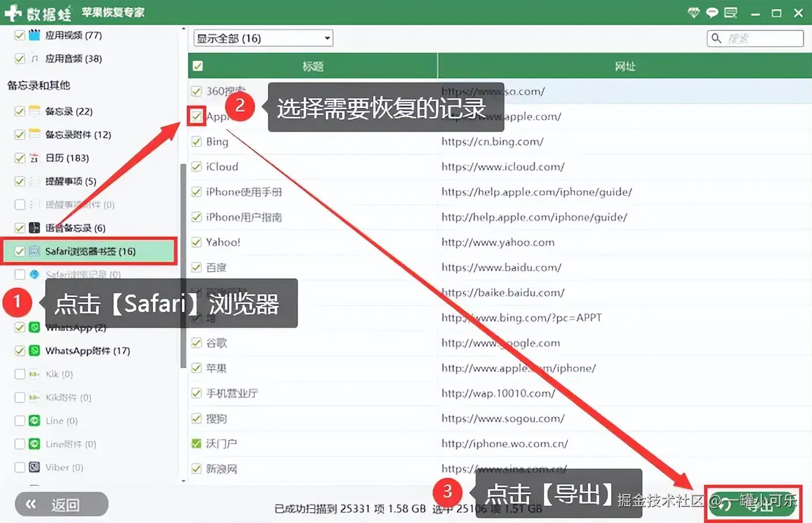This screenshot has height=523, width=812.
Task: Click the http://wap.10010.com/ URL cell
Action: (x=498, y=393)
